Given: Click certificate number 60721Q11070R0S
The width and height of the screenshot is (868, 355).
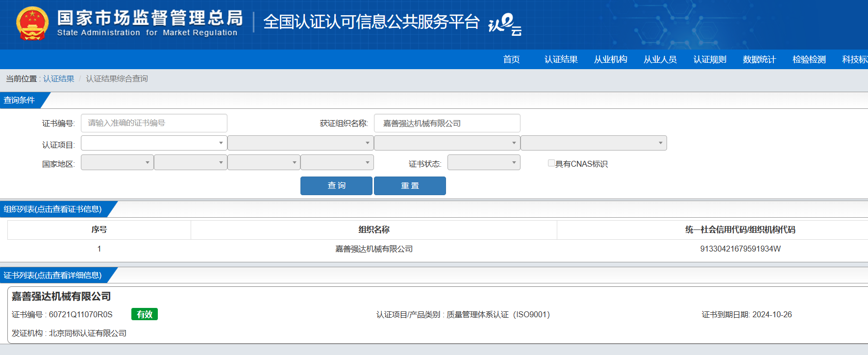Looking at the screenshot, I should point(80,314).
